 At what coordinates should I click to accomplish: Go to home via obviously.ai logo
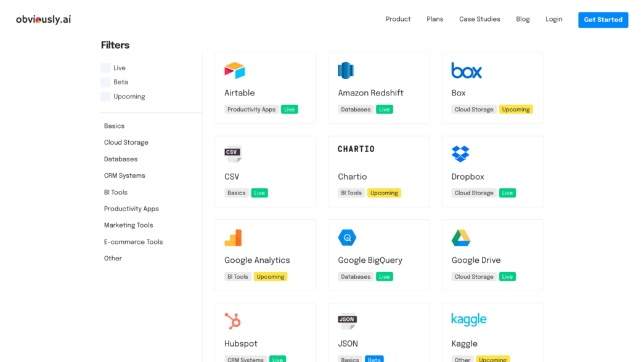[44, 19]
